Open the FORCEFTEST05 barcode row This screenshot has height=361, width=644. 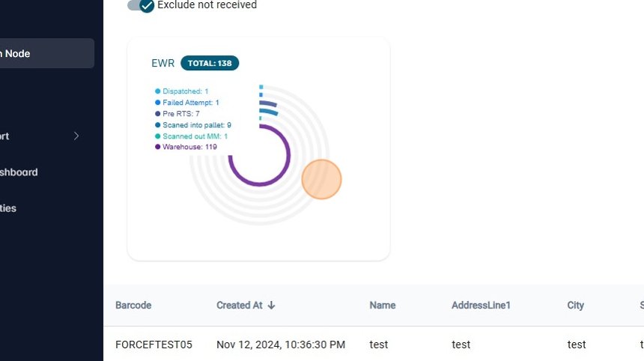[154, 345]
